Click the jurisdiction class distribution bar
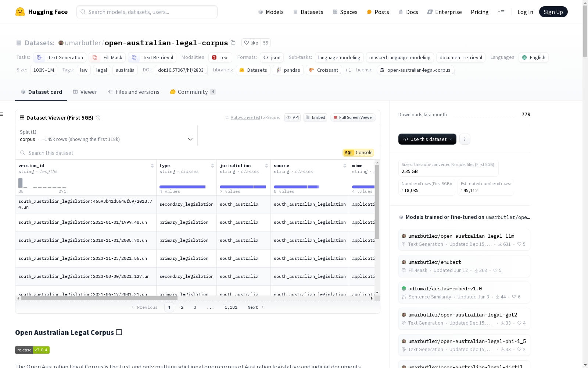The image size is (588, 368). [x=243, y=187]
